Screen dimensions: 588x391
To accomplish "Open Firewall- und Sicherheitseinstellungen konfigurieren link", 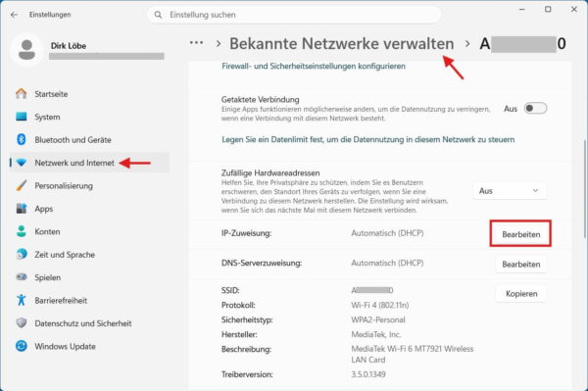I will pyautogui.click(x=314, y=66).
